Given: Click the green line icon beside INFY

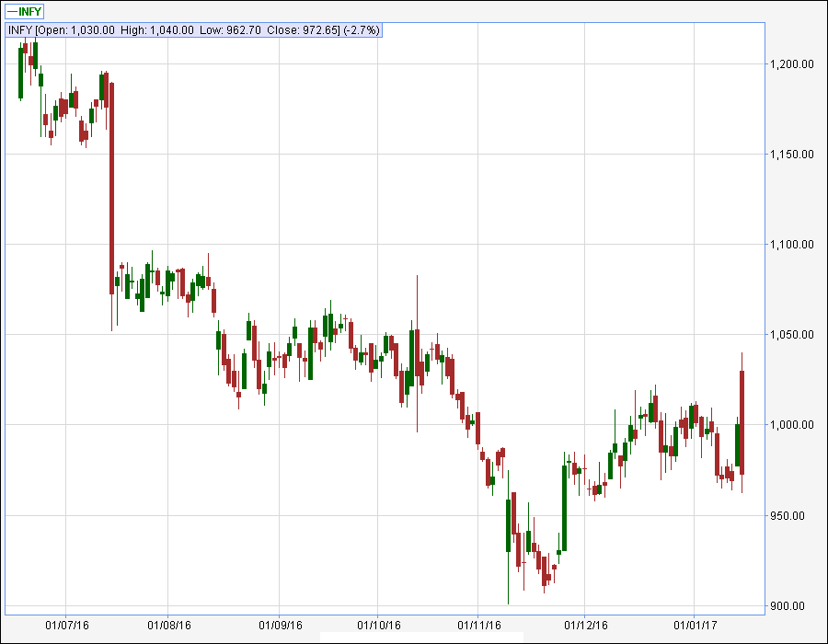Looking at the screenshot, I should click(12, 11).
